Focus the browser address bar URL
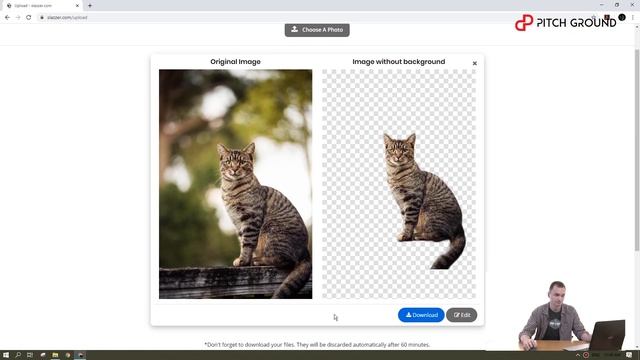Image resolution: width=640 pixels, height=360 pixels. (67, 18)
